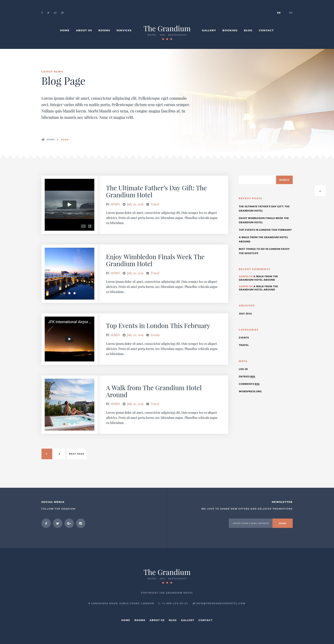Go to HOME in the main navigation
334x644 pixels.
[65, 30]
